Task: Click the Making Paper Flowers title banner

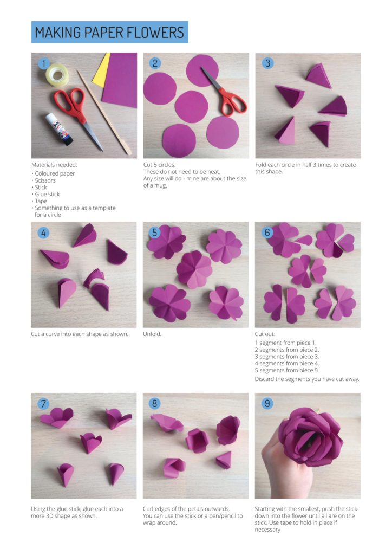Action: (109, 32)
